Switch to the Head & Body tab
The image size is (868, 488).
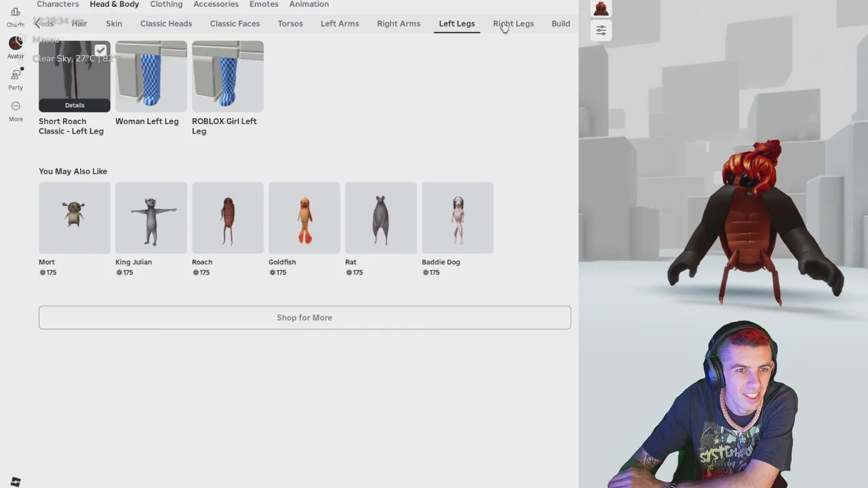(114, 4)
